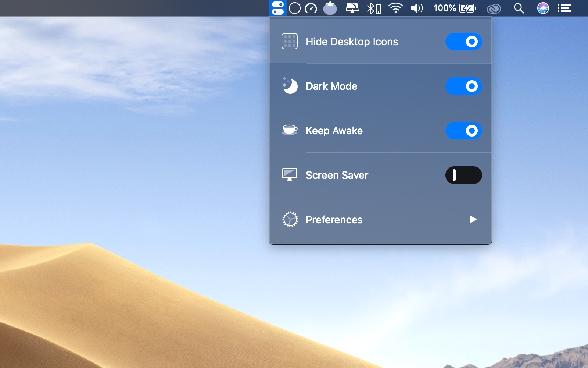This screenshot has width=588, height=368.
Task: Open the Creative Cloud menu icon
Action: click(494, 8)
